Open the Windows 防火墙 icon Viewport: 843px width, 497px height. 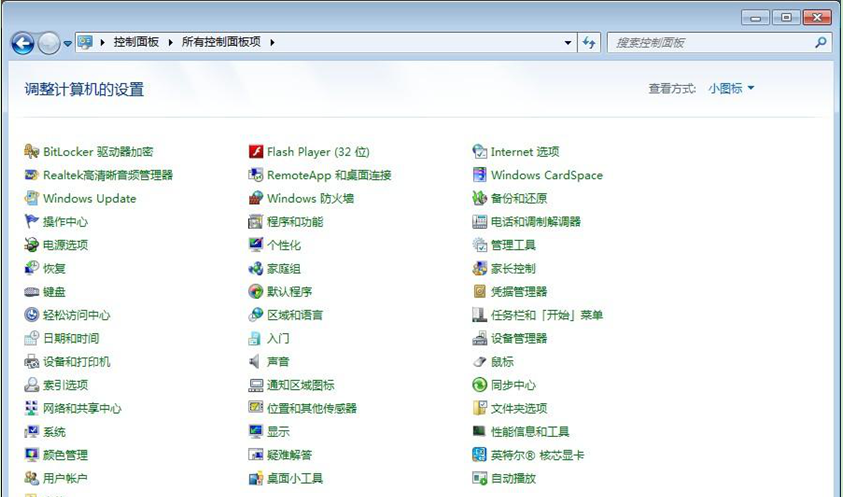256,198
